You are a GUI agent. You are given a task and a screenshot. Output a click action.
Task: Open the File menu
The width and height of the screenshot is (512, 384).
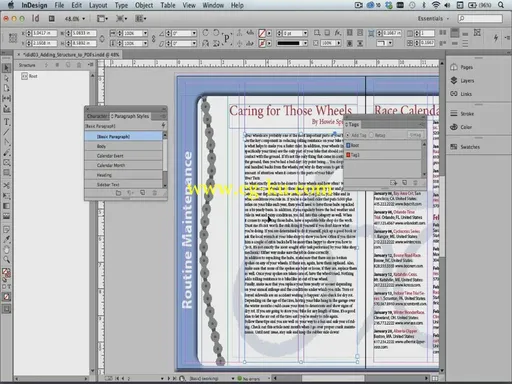tap(59, 5)
